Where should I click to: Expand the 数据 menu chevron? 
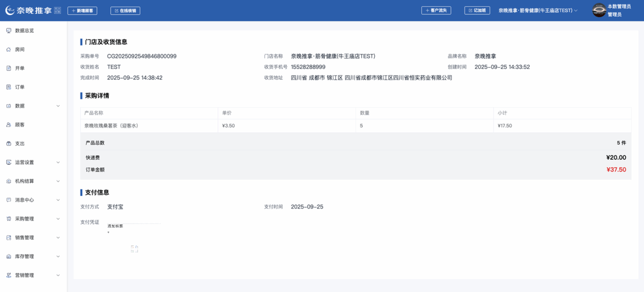click(x=58, y=106)
